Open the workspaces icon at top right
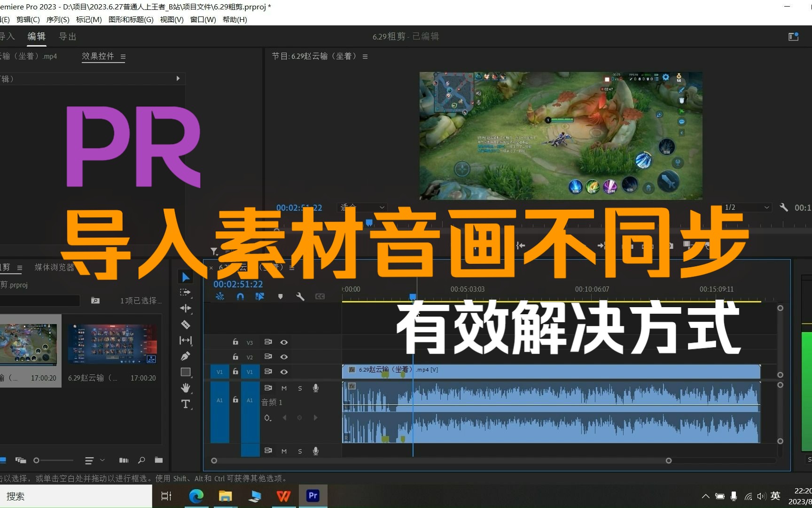The image size is (812, 508). tap(793, 37)
